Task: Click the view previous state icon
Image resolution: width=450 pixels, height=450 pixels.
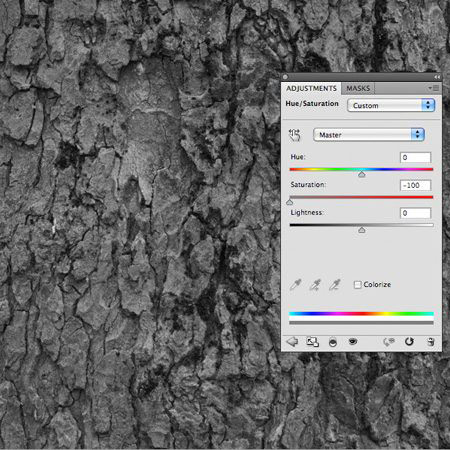Action: click(389, 342)
